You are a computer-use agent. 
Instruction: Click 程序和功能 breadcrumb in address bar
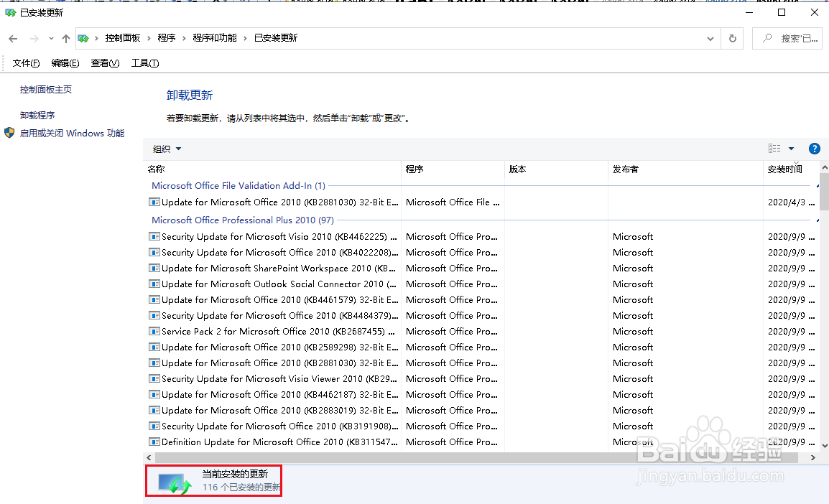[215, 38]
